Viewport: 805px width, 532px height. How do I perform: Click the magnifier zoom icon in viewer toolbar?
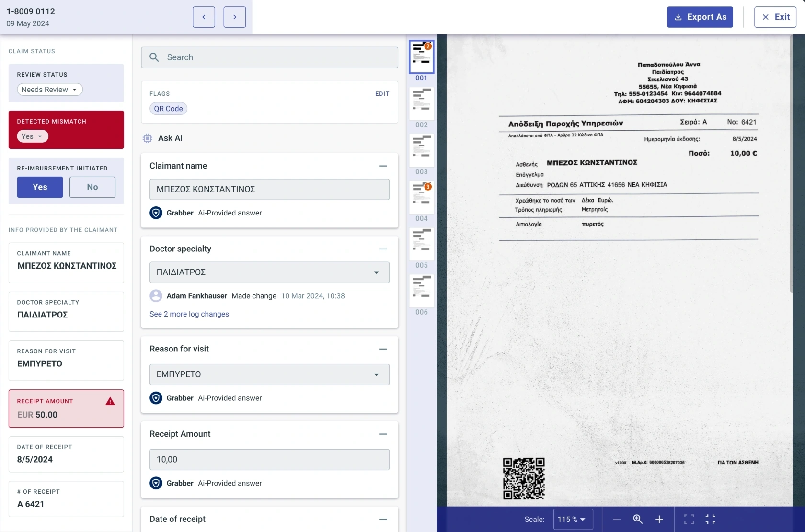point(638,519)
